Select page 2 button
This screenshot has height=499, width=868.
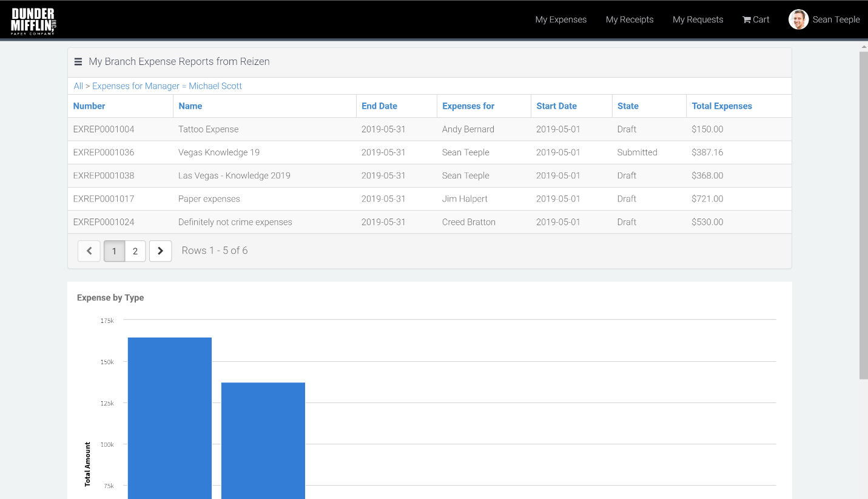click(x=135, y=251)
